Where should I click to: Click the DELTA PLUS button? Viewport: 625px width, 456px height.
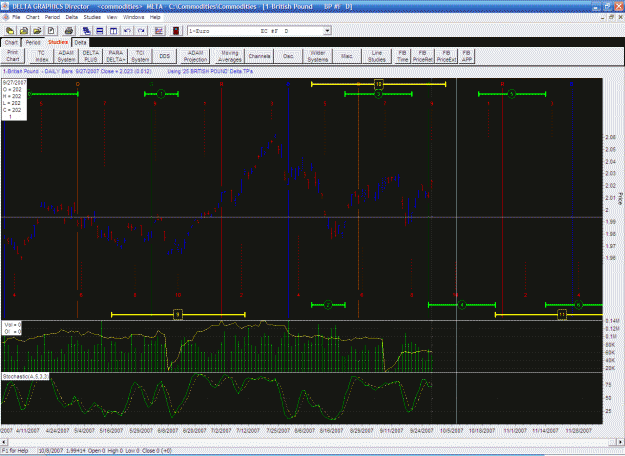pos(91,56)
